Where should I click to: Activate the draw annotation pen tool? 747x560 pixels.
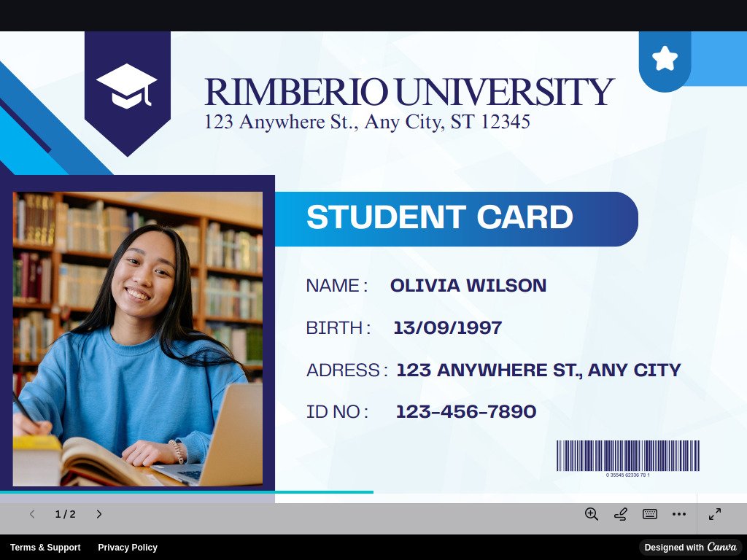(x=621, y=514)
